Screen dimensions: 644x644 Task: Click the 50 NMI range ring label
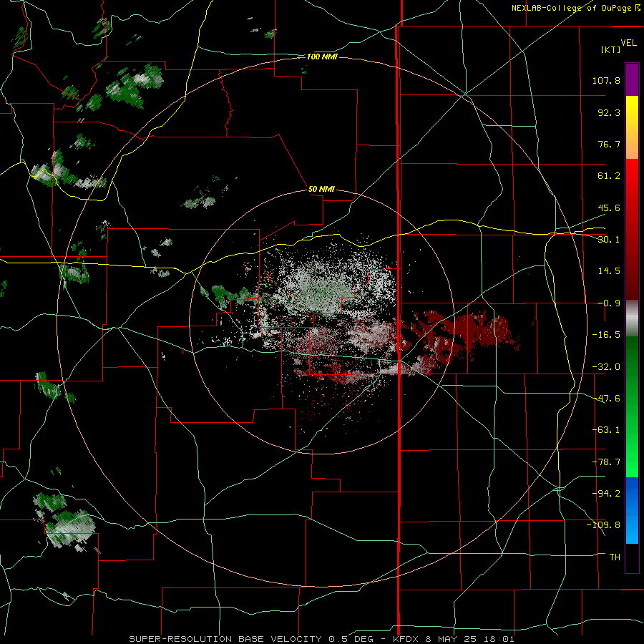pos(321,189)
